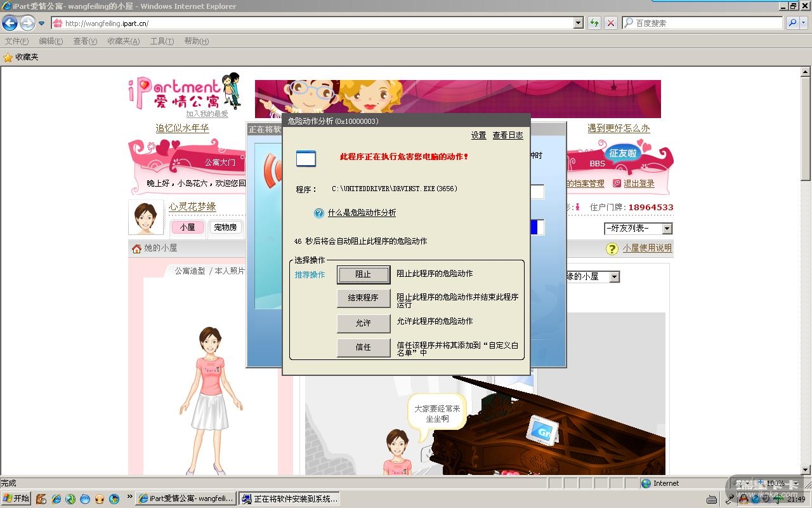Click the IE Forward arrow button

click(x=27, y=23)
